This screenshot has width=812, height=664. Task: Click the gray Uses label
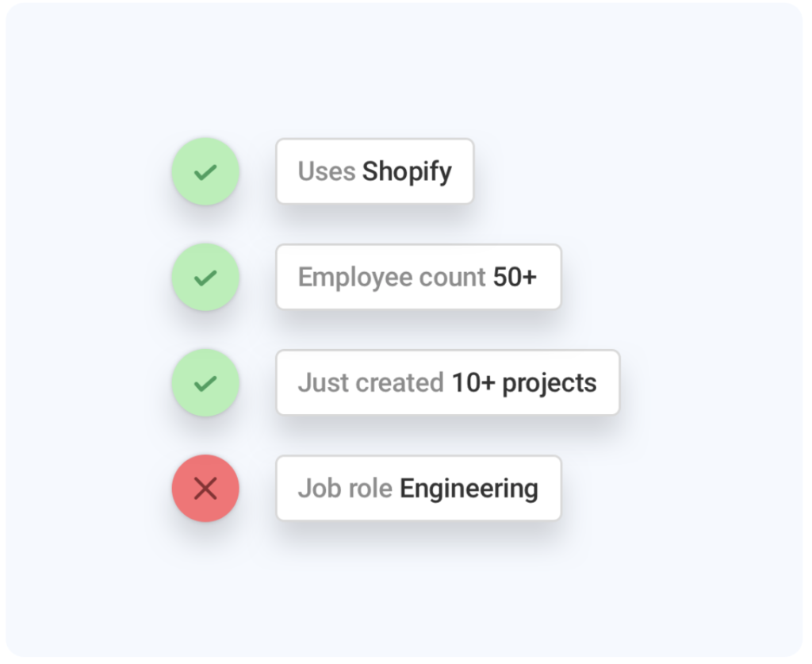[x=327, y=171]
